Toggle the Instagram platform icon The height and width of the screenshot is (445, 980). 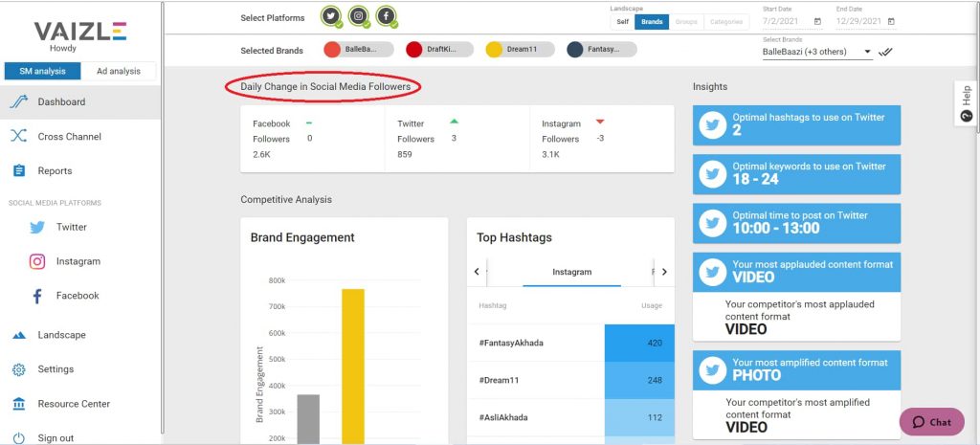tap(359, 17)
